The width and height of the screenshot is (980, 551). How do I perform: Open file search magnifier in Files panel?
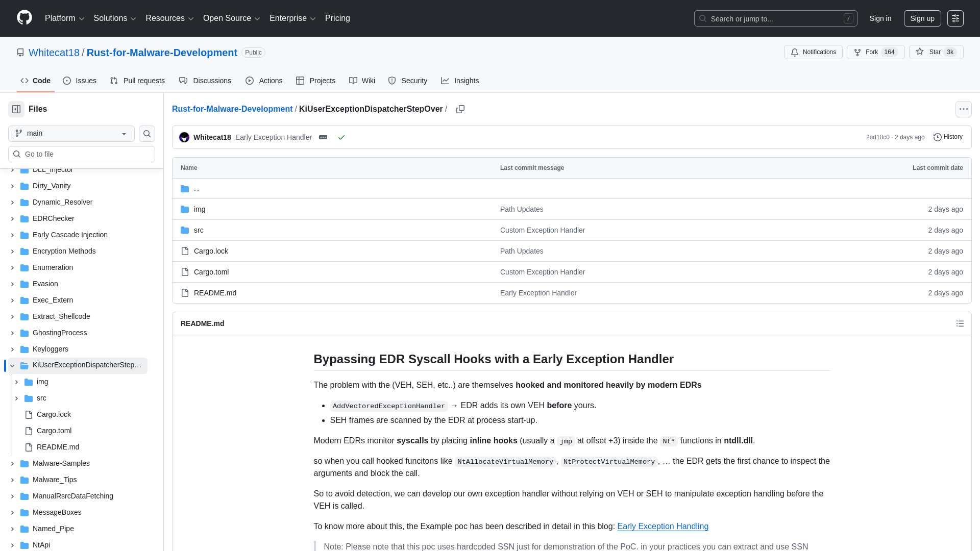(x=146, y=134)
